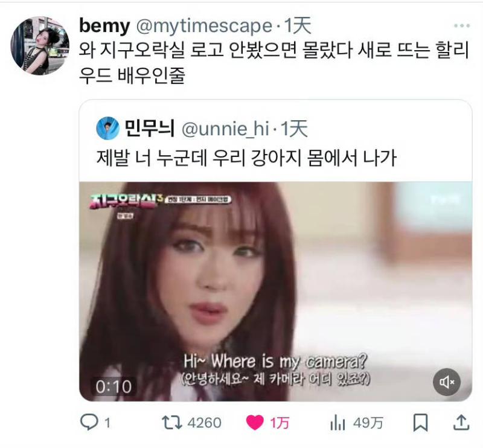Click the 0:10 video duration badge
This screenshot has height=448, width=483.
pyautogui.click(x=114, y=386)
